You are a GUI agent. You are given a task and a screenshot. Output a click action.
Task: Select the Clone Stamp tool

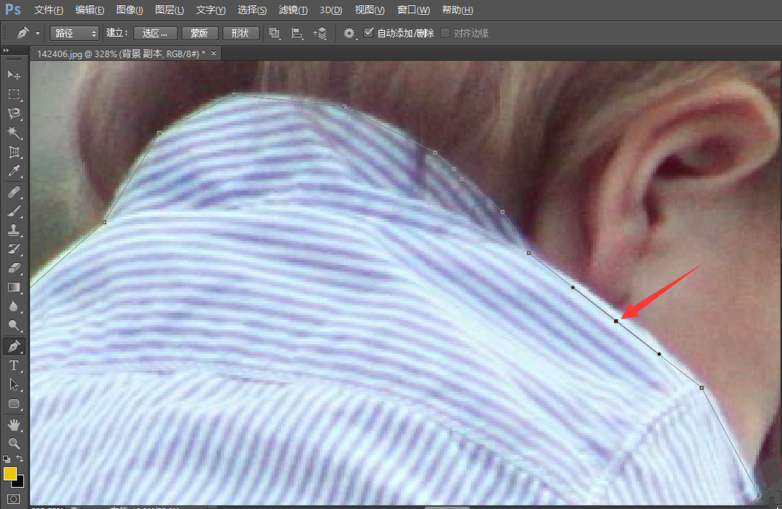click(13, 230)
